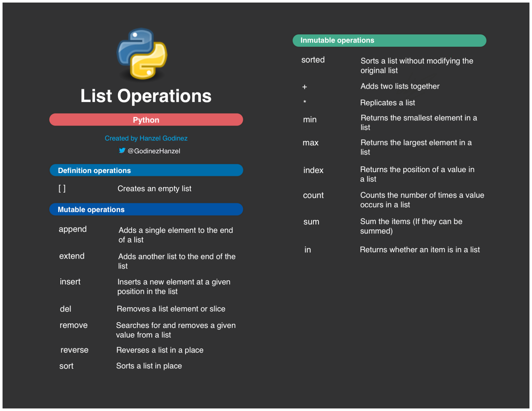Select the reverse operation entry
This screenshot has width=532, height=411.
pos(74,350)
